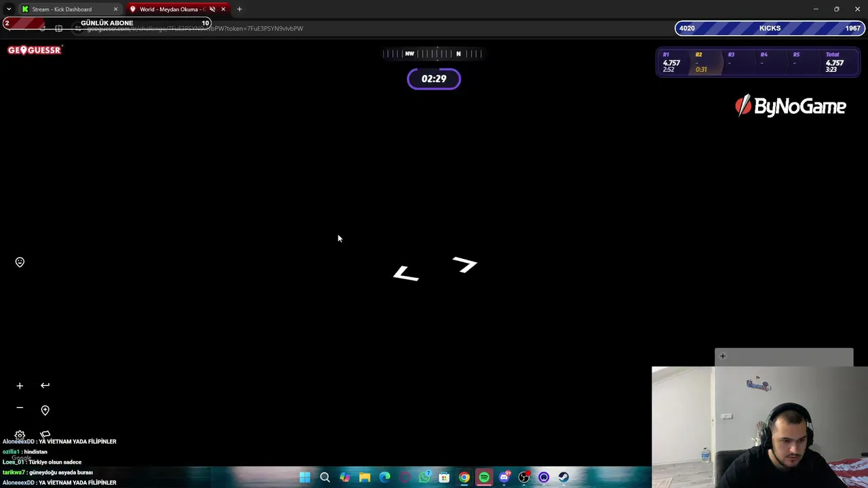The image size is (868, 488).
Task: Click the webcam overlay thumbnail
Action: 759,427
